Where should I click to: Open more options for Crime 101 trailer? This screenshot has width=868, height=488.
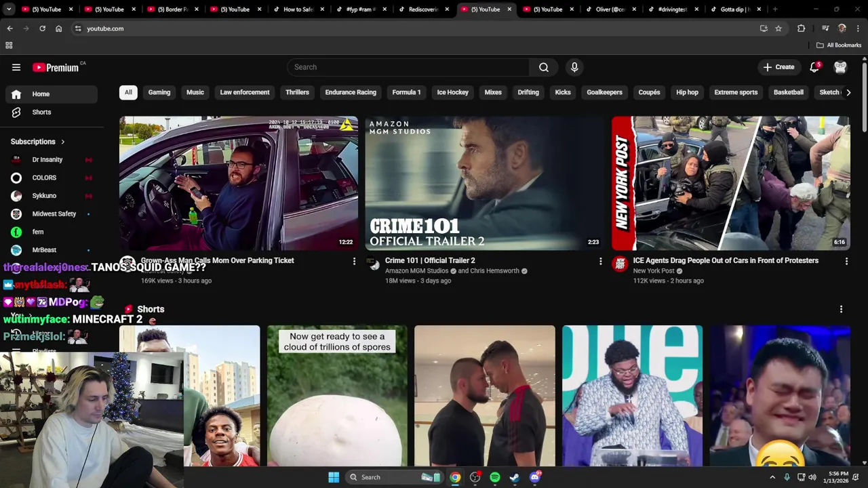(x=600, y=261)
